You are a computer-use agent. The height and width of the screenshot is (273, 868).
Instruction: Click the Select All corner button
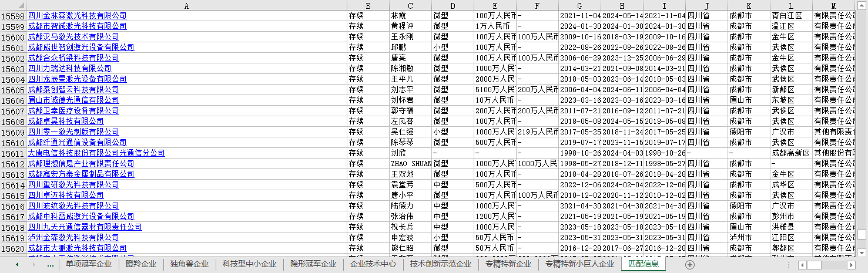pos(13,5)
